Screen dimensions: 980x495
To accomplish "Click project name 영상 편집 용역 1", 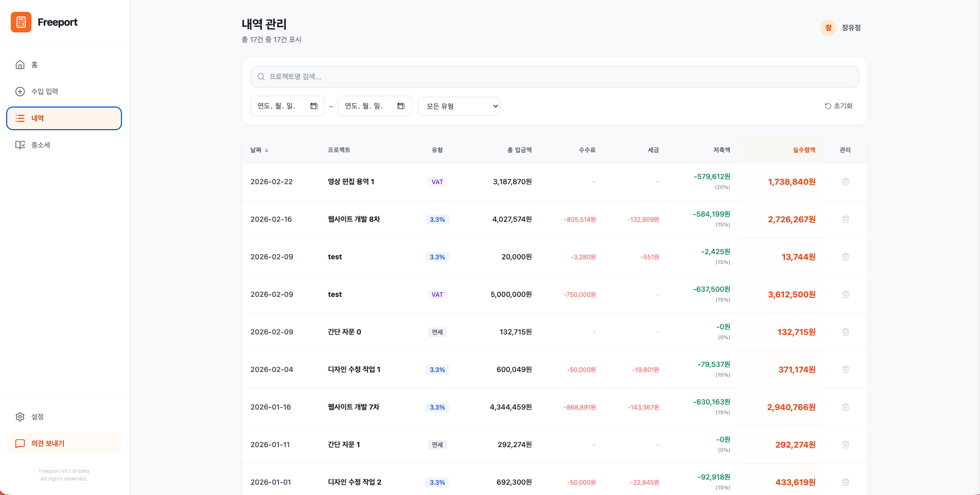I will tap(351, 182).
